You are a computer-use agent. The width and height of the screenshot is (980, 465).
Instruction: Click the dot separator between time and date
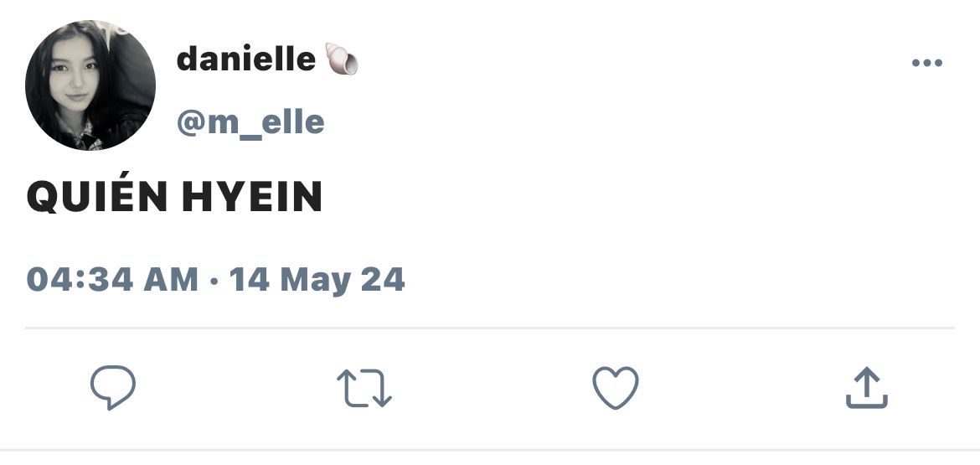[x=214, y=281]
